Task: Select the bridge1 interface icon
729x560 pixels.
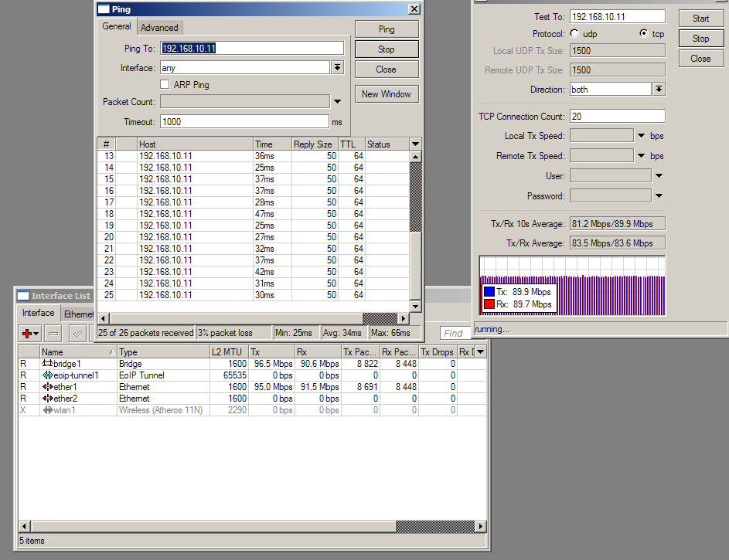Action: click(47, 364)
